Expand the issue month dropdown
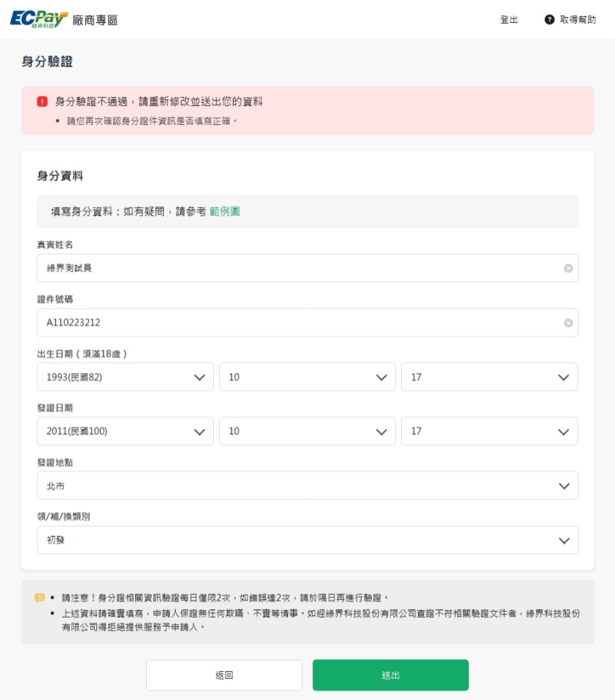 coord(307,431)
